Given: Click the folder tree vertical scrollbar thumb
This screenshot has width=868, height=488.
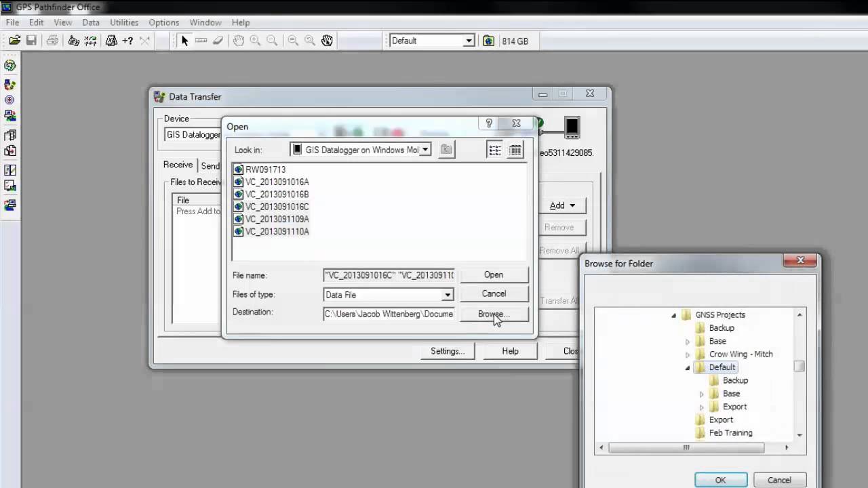Looking at the screenshot, I should [x=800, y=367].
